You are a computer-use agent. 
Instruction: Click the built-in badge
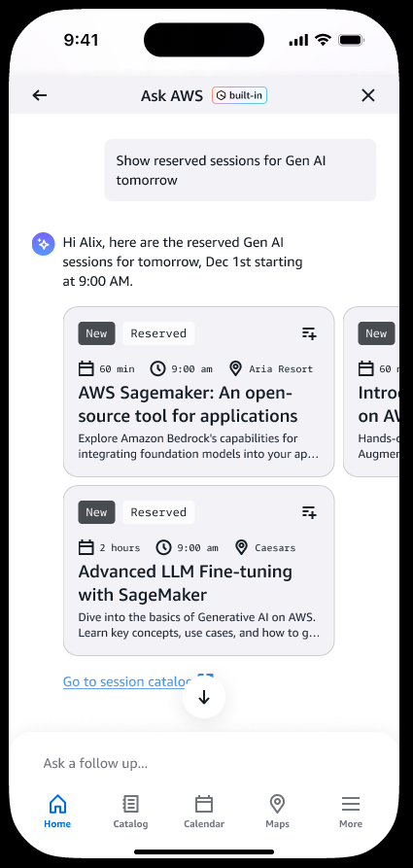point(240,95)
